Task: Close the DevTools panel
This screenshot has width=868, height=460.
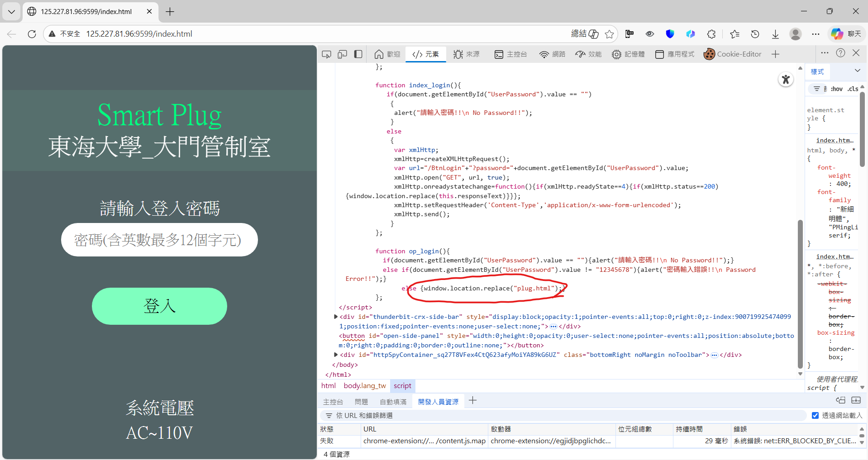Action: tap(856, 53)
